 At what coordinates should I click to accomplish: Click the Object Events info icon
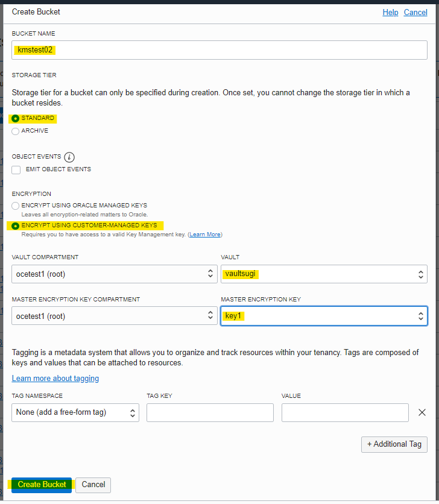pos(69,157)
